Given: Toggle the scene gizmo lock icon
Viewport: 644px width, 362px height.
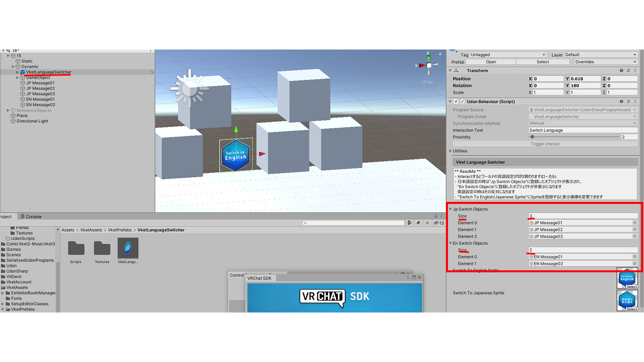Looking at the screenshot, I should click(x=440, y=53).
